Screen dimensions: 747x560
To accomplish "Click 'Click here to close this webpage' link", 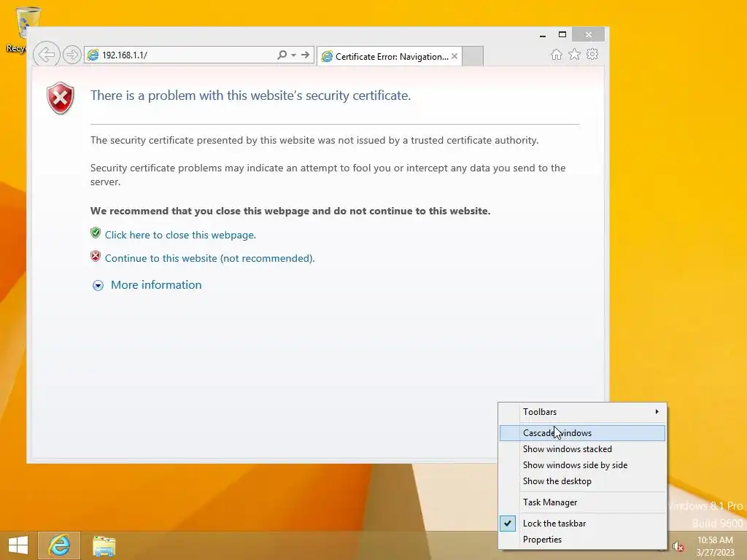I will [x=181, y=235].
